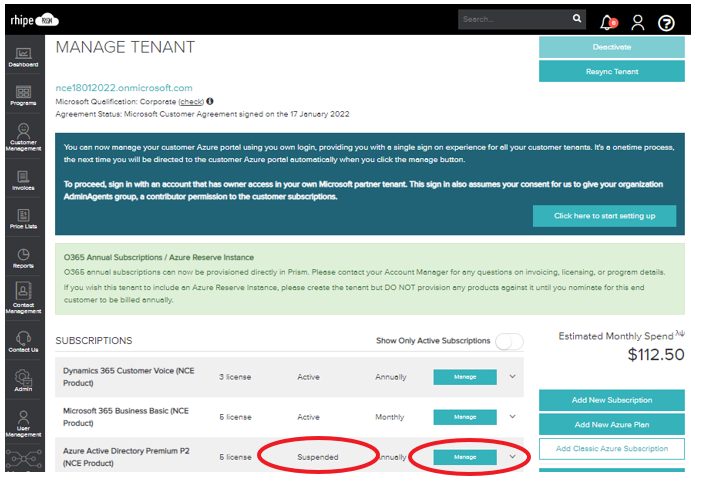Click the Agreement Status line
Screen dimensions: 701x482
[203, 114]
